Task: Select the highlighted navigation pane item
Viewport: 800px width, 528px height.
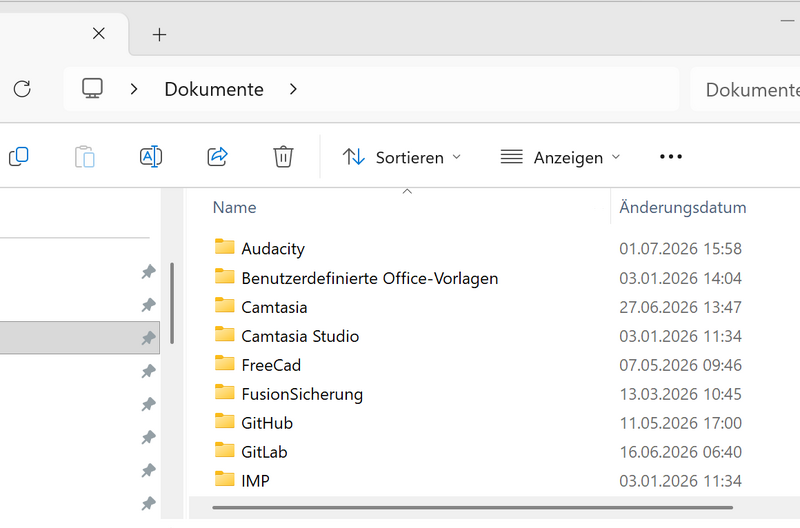Action: pos(80,338)
